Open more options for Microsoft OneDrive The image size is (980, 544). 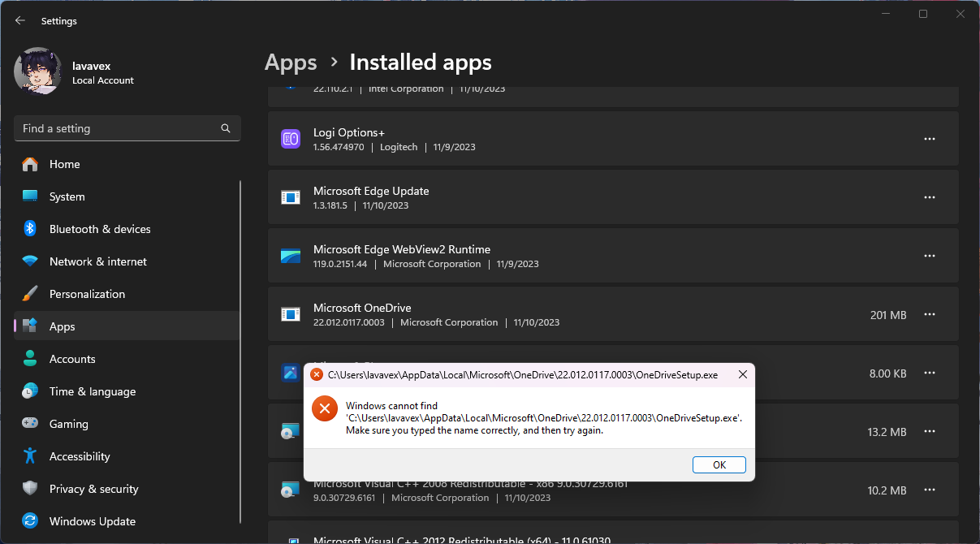tap(929, 314)
